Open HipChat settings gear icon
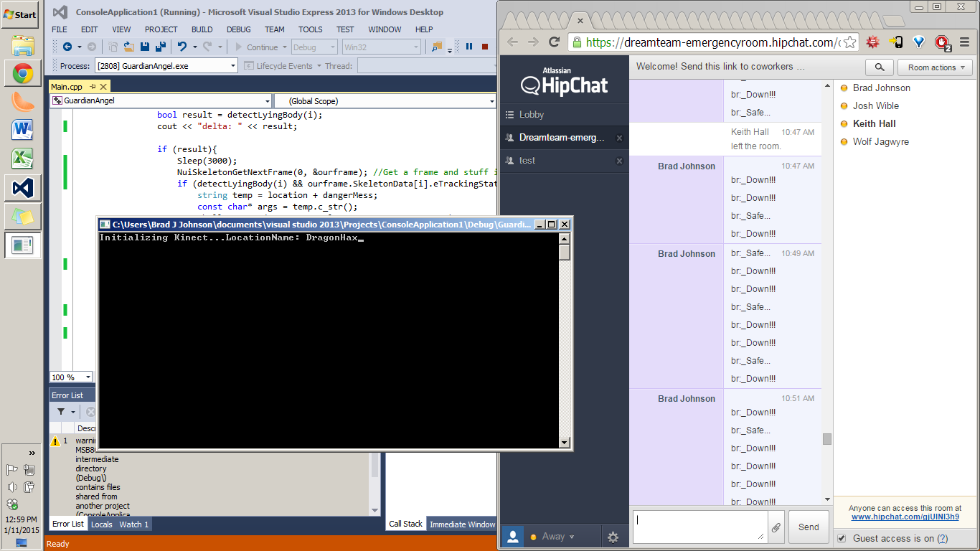The image size is (980, 551). (x=613, y=537)
